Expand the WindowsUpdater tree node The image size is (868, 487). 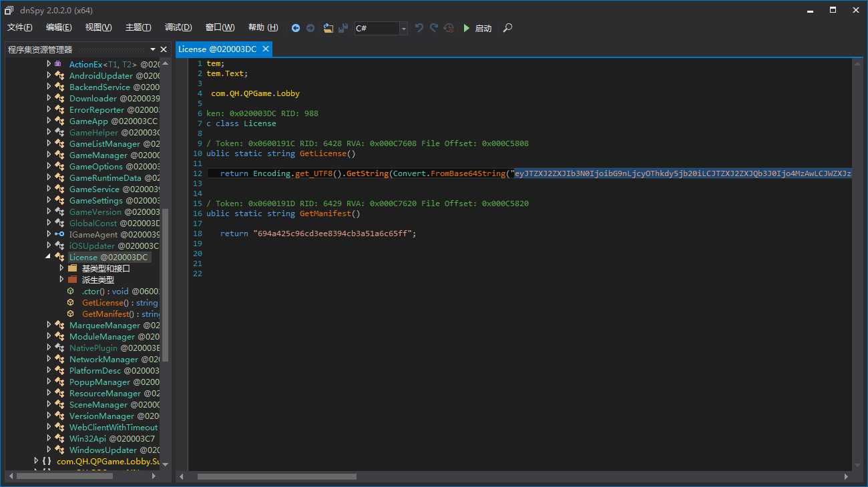click(48, 450)
